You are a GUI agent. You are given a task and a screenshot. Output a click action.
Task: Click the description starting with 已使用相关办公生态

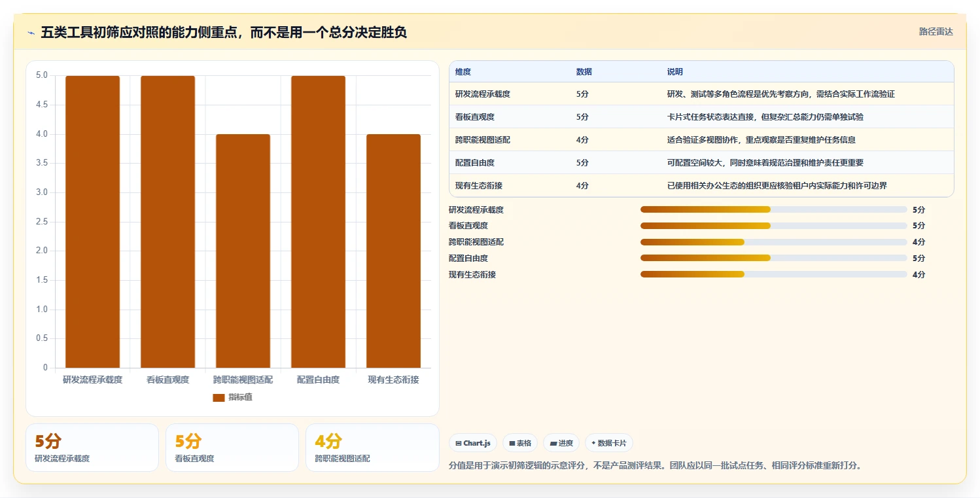[x=777, y=186]
